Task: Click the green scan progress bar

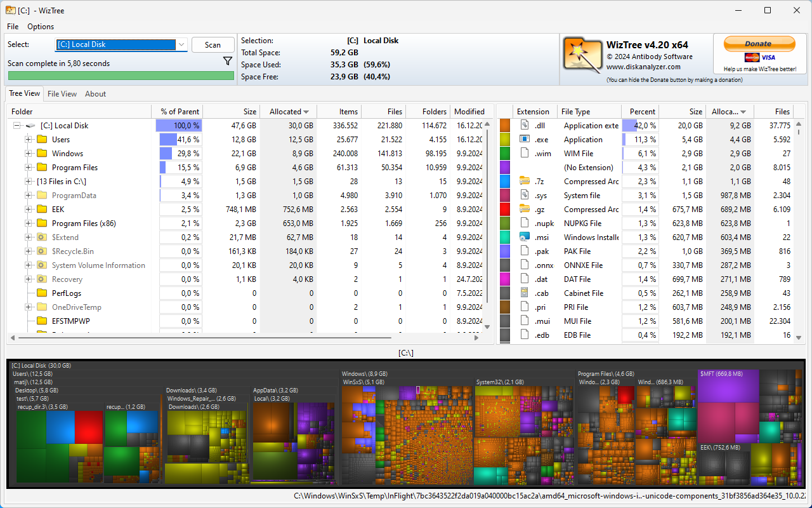Action: tap(121, 76)
